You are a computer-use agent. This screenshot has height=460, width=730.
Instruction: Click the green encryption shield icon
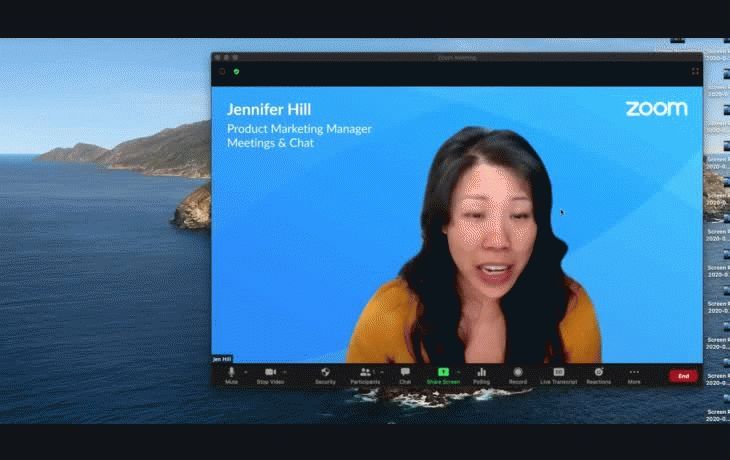click(x=237, y=72)
